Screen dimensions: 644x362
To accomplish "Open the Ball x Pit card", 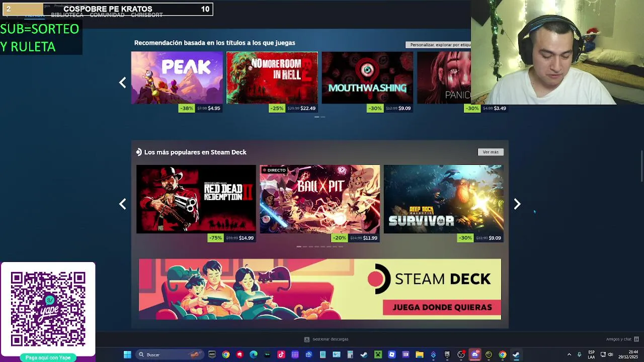I will [319, 199].
